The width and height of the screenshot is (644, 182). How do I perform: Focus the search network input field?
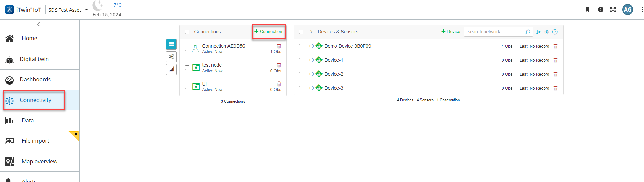pyautogui.click(x=494, y=32)
